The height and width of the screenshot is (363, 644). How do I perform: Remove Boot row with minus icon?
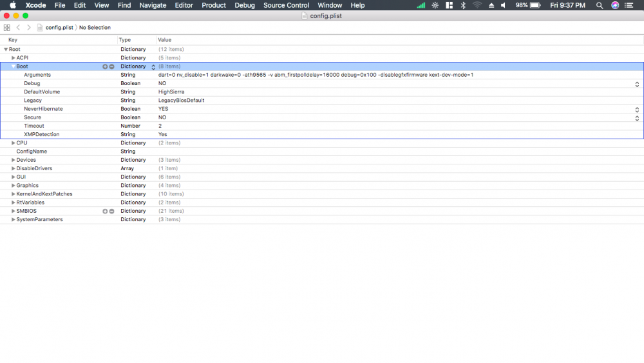pyautogui.click(x=111, y=66)
